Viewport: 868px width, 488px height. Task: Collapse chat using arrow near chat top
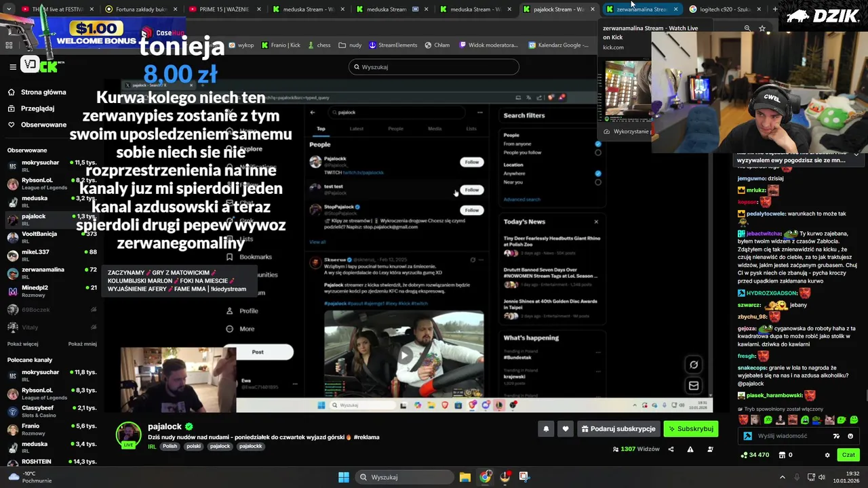[x=856, y=155]
